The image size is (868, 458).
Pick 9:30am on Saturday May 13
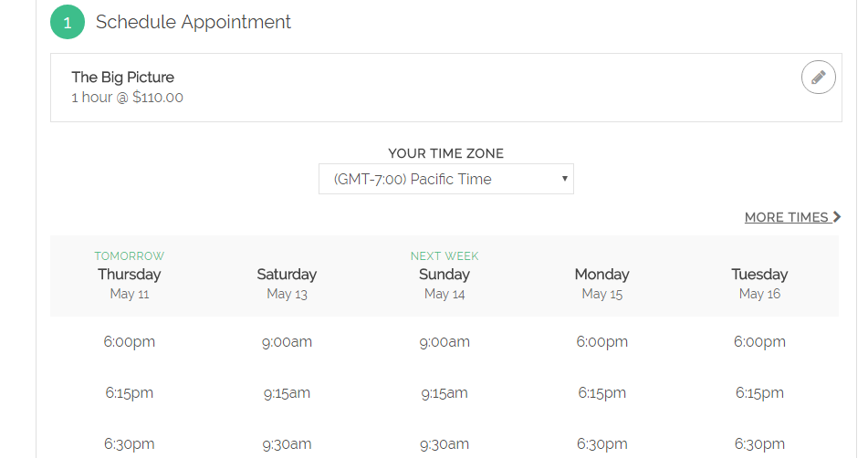[287, 443]
